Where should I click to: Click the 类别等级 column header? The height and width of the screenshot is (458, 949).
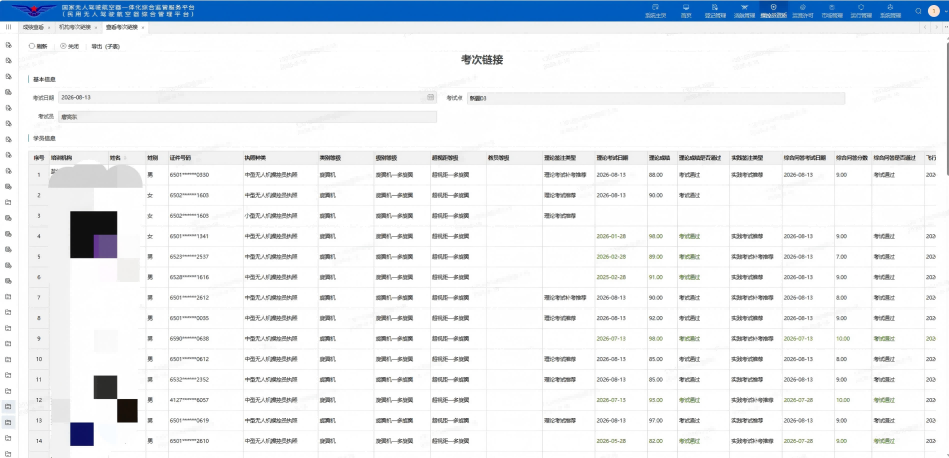(330, 157)
